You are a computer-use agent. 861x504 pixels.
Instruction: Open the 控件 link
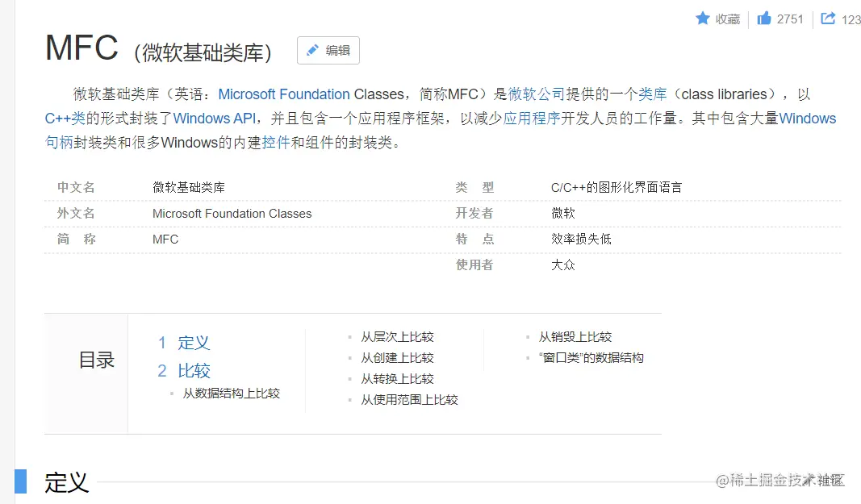276,143
